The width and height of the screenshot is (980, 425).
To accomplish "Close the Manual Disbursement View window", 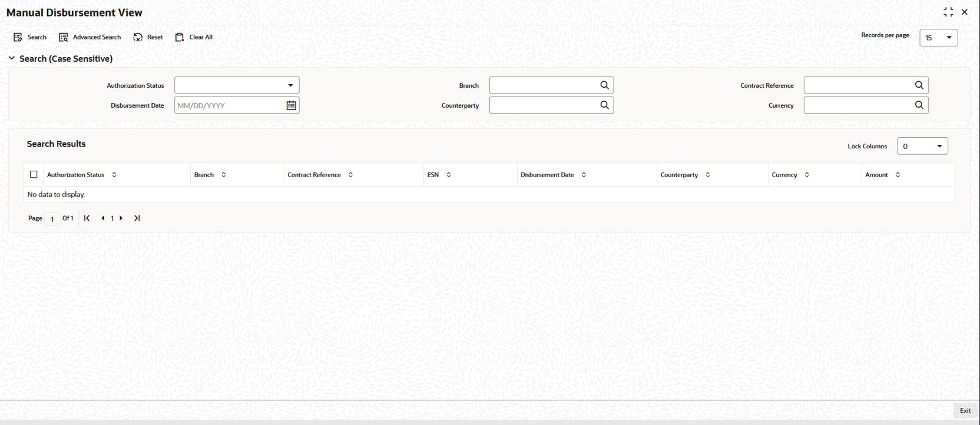I will pyautogui.click(x=965, y=12).
